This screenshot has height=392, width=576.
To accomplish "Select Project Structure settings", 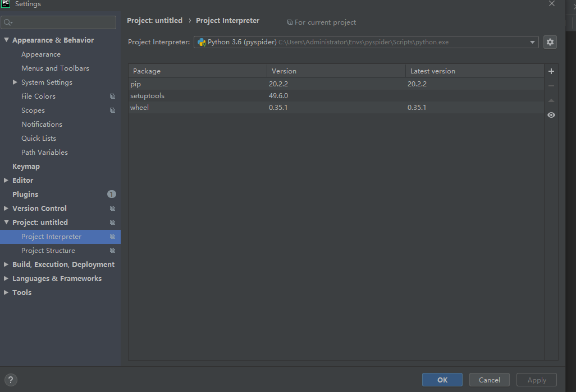I will (48, 251).
